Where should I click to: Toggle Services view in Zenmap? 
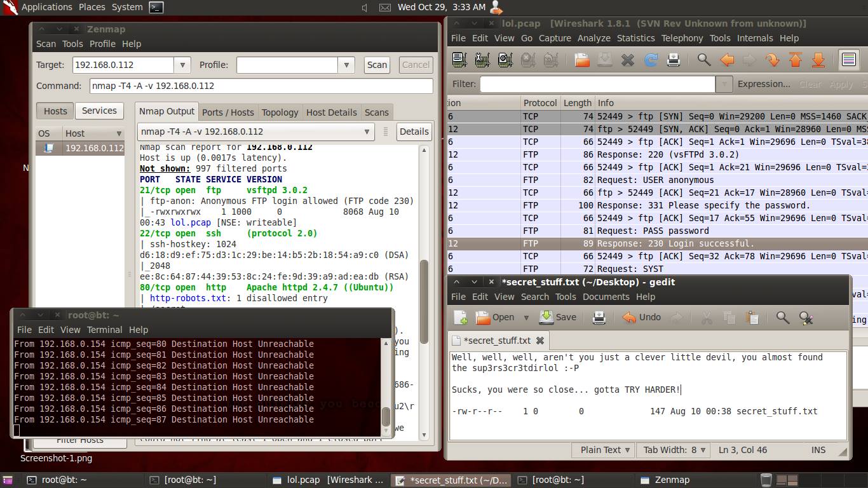pyautogui.click(x=99, y=111)
